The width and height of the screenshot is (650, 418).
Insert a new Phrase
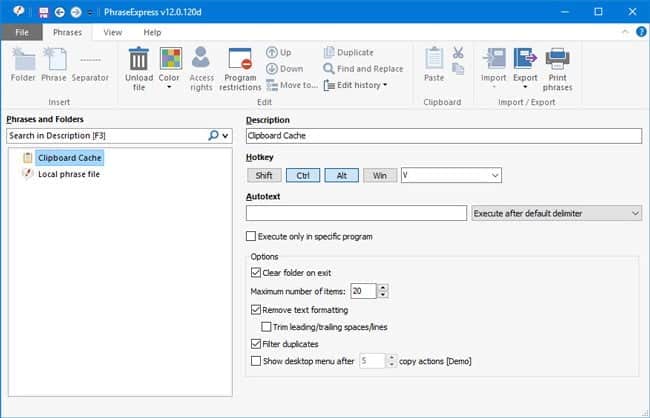[54, 65]
